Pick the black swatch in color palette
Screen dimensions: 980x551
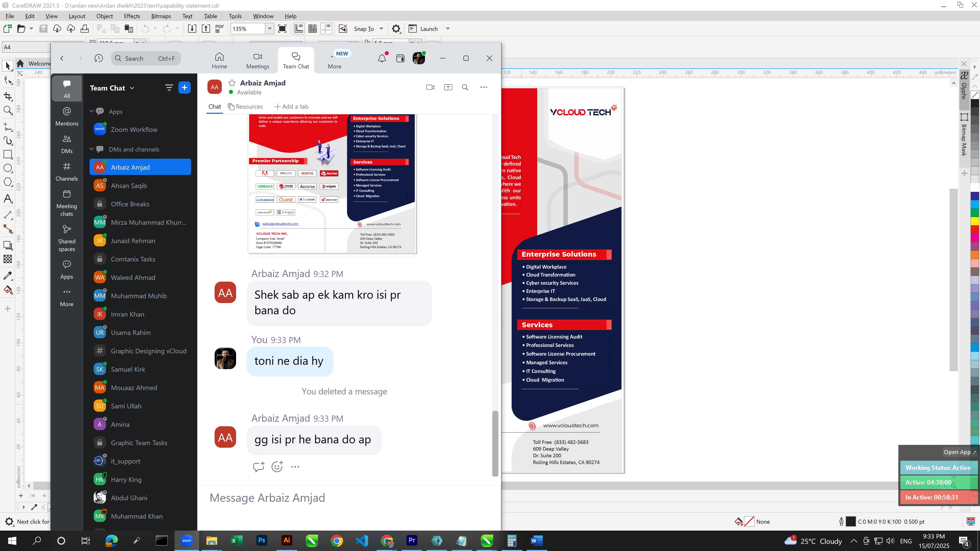(x=975, y=103)
